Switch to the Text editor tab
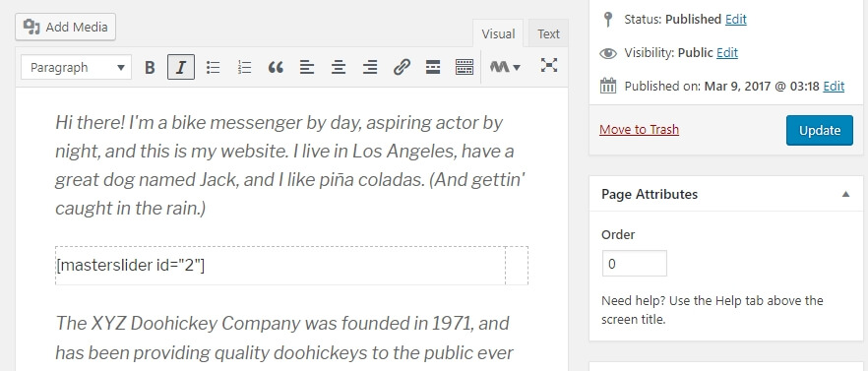The image size is (868, 371). click(548, 33)
